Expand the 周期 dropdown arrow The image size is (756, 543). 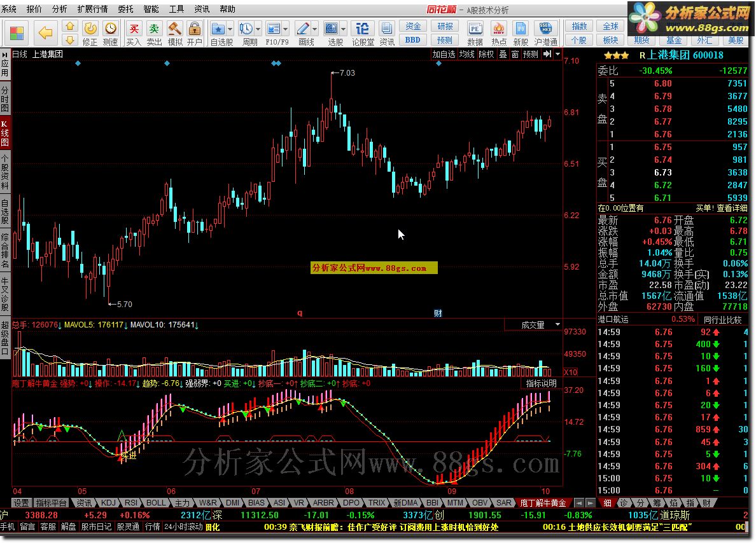point(258,29)
